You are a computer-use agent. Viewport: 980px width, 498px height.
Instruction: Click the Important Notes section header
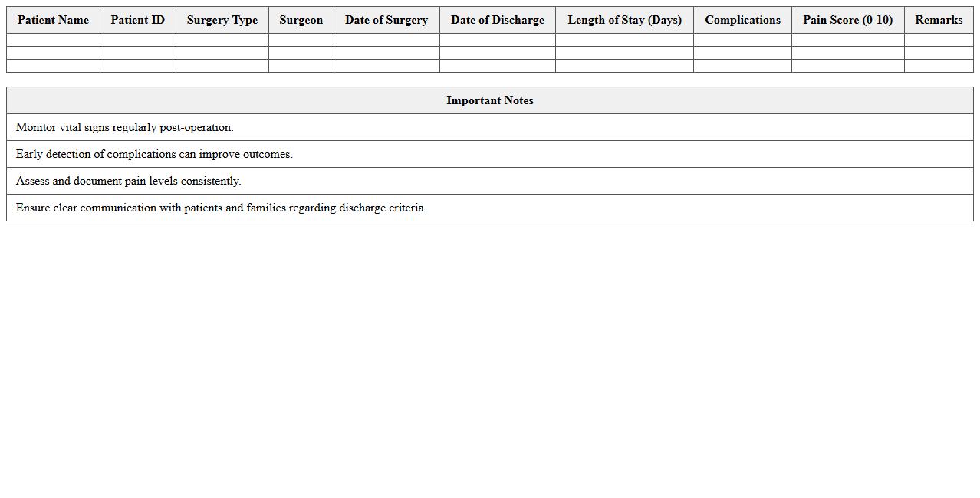tap(489, 100)
